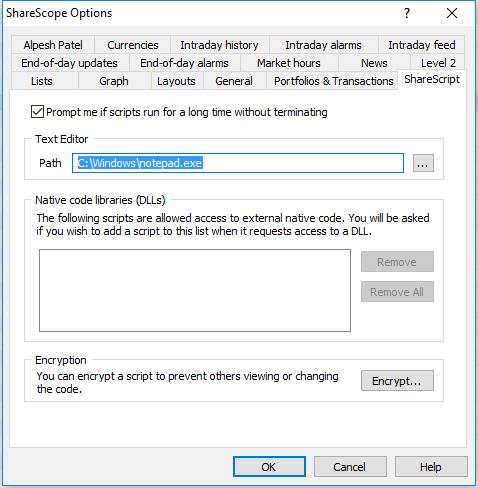
Task: Go to the Intraday feed tab
Action: point(421,45)
